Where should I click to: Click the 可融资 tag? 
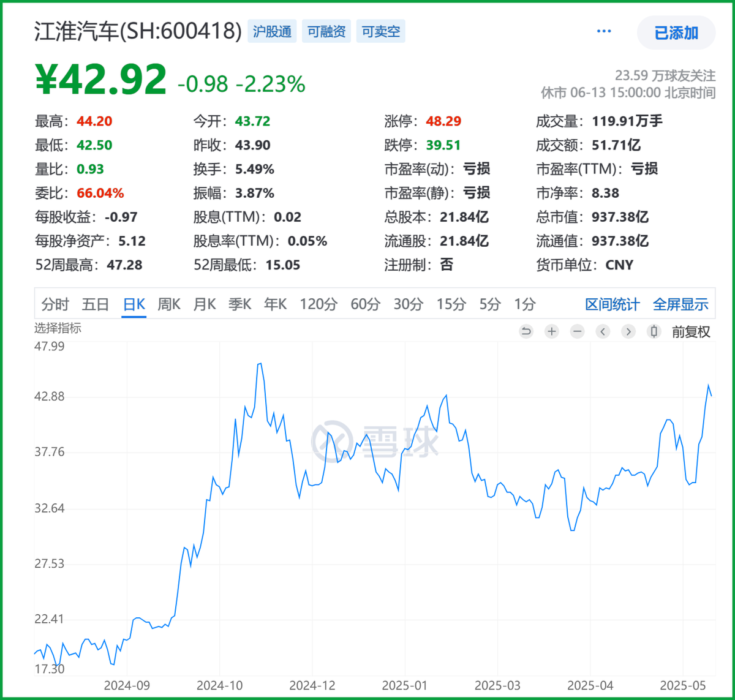[x=326, y=31]
